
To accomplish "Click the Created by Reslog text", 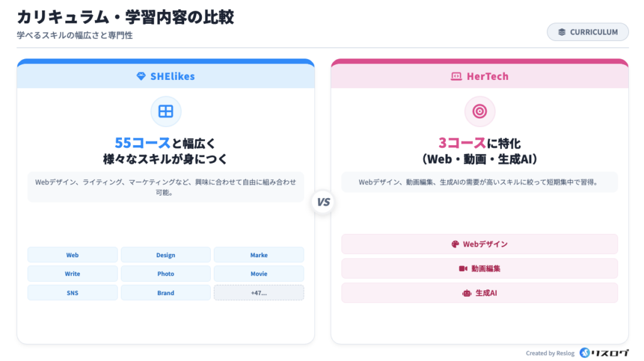I will click(550, 353).
